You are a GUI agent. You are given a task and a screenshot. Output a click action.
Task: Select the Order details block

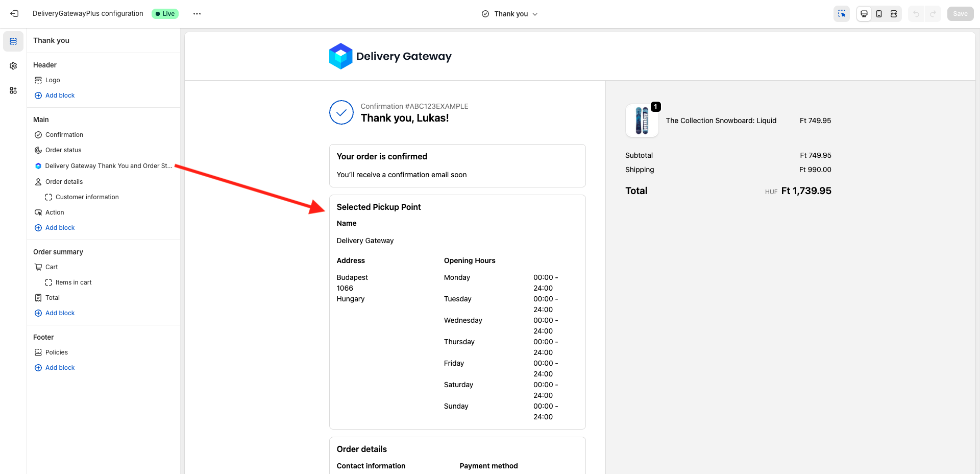pyautogui.click(x=64, y=182)
